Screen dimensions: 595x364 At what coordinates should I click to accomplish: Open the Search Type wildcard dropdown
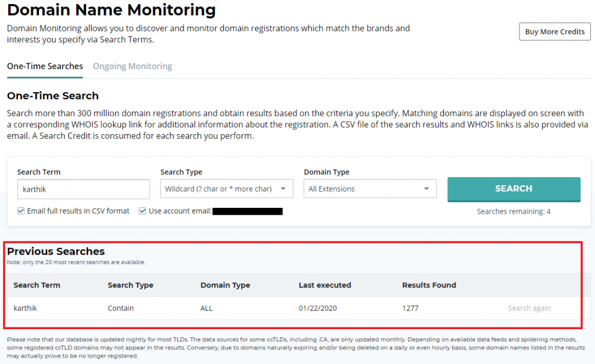pos(227,189)
